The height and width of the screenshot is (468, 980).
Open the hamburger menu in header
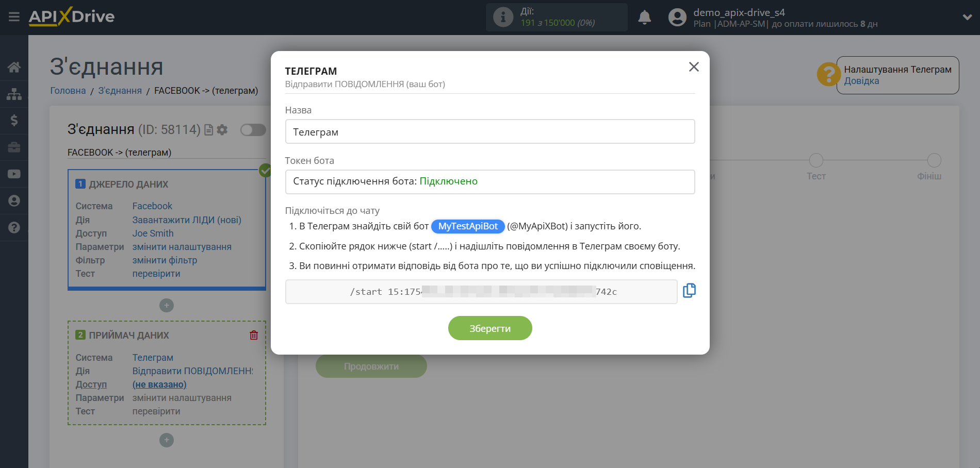tap(14, 17)
